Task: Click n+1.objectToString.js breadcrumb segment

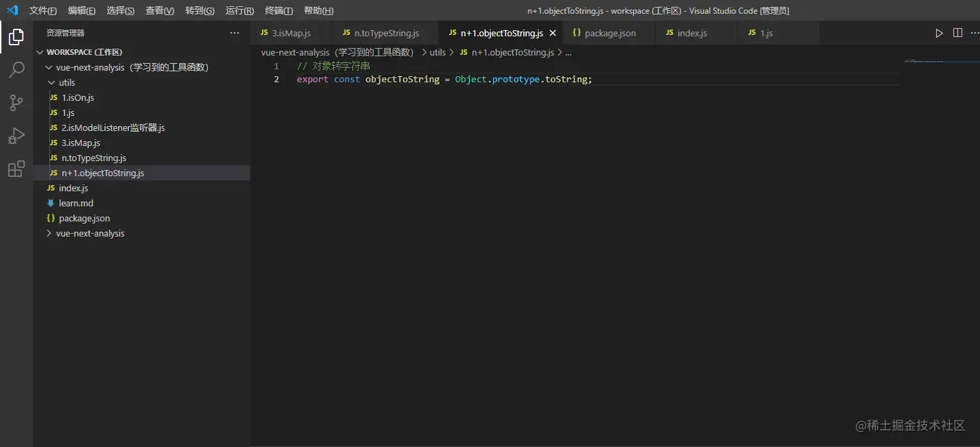Action: point(507,52)
